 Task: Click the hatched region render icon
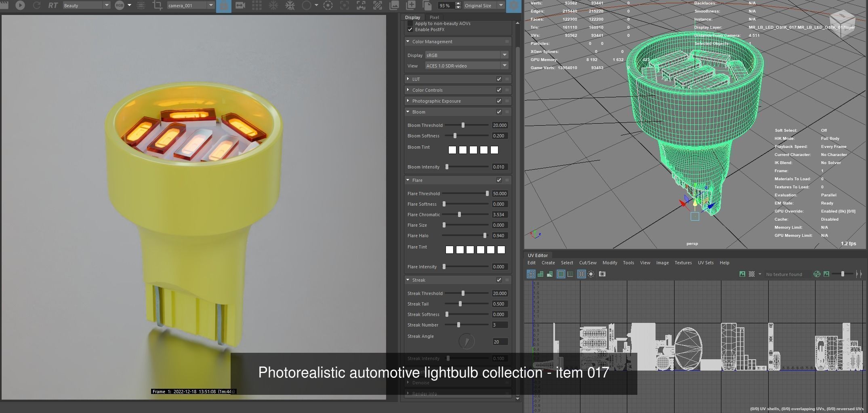(377, 5)
